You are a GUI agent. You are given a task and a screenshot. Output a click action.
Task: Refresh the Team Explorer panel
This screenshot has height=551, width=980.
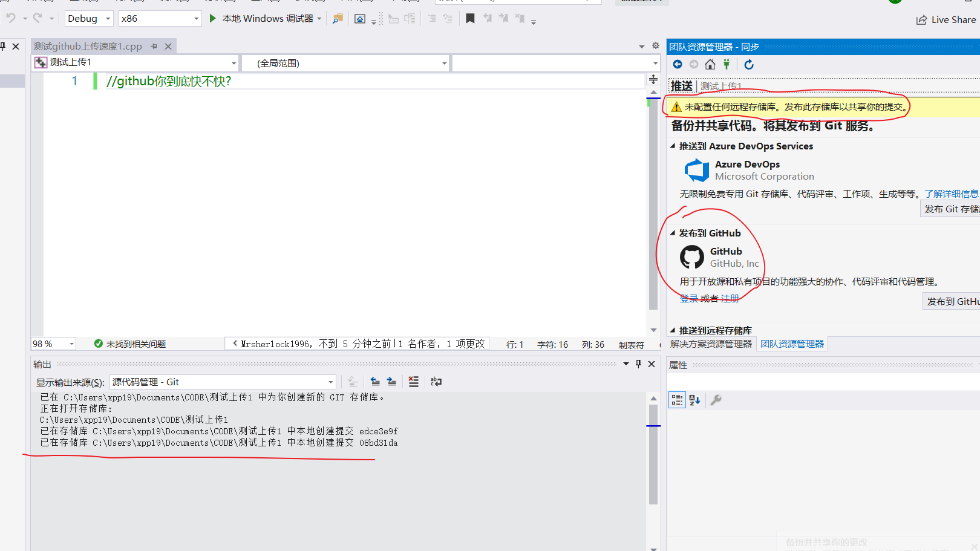[x=749, y=65]
